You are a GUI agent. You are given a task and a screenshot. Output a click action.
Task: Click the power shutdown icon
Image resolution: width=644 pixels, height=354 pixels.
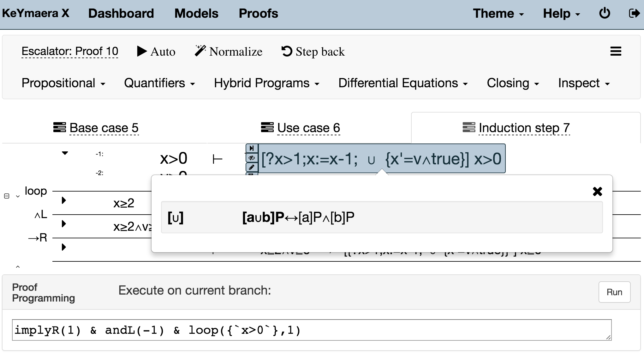pyautogui.click(x=605, y=13)
